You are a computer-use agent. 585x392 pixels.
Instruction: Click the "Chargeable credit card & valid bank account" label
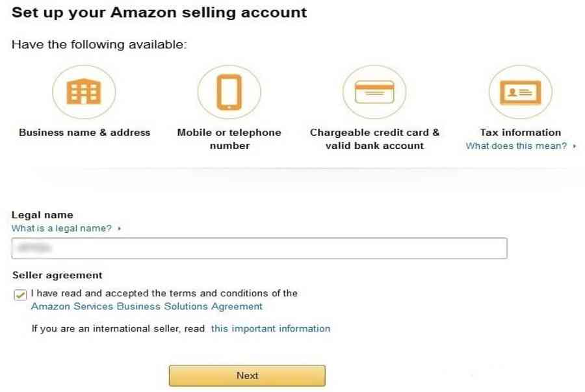click(374, 139)
